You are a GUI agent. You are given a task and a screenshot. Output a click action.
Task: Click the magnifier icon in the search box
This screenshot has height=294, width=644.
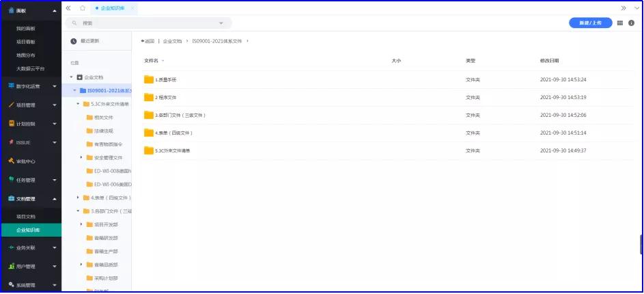[74, 23]
